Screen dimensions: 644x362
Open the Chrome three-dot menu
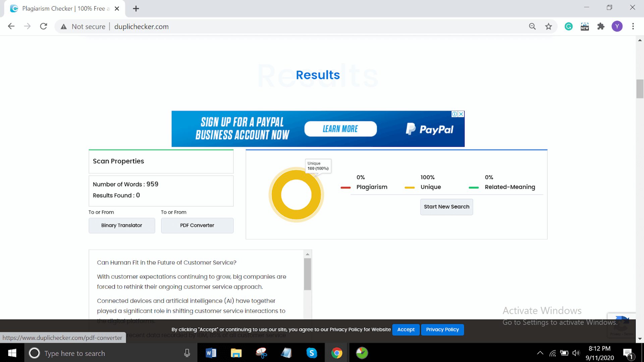coord(633,27)
